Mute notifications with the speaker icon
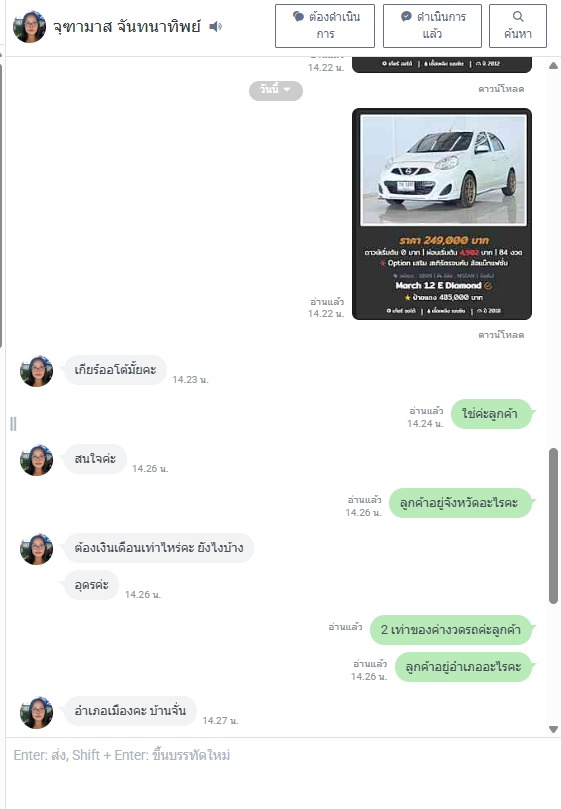Image resolution: width=561 pixels, height=809 pixels. pos(216,26)
